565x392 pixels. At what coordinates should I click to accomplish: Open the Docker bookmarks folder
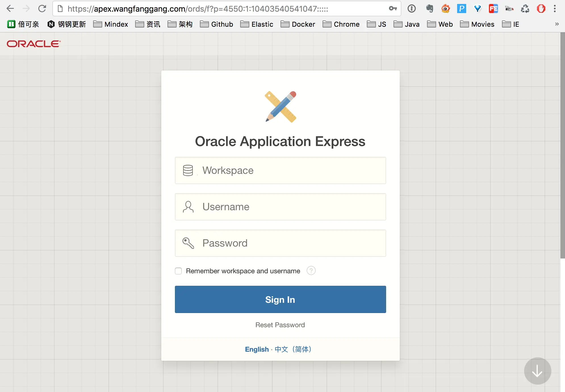(x=298, y=24)
